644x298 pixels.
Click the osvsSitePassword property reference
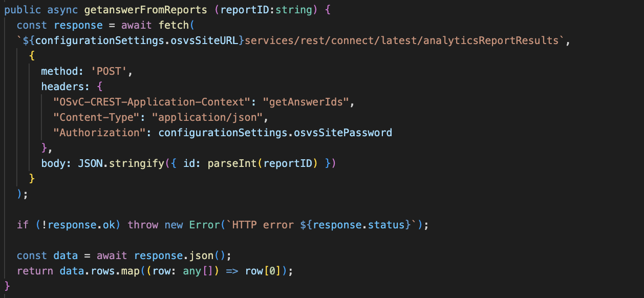343,133
